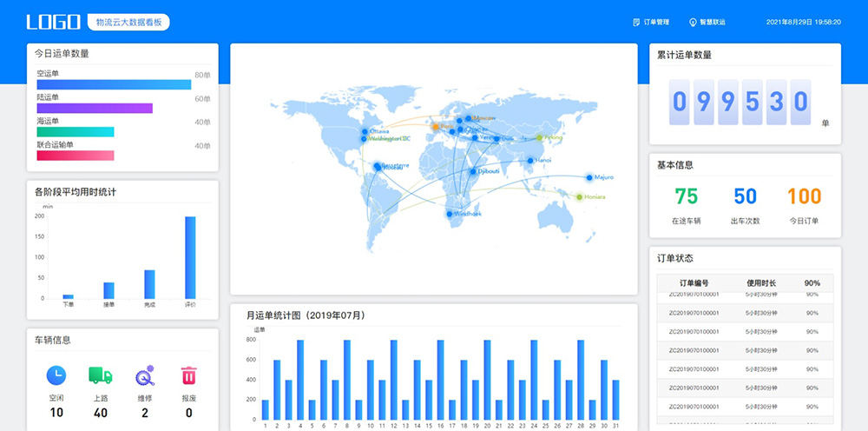Viewport: 868px width, 431px height.
Task: Click the 订单编号 column header
Action: pyautogui.click(x=694, y=283)
